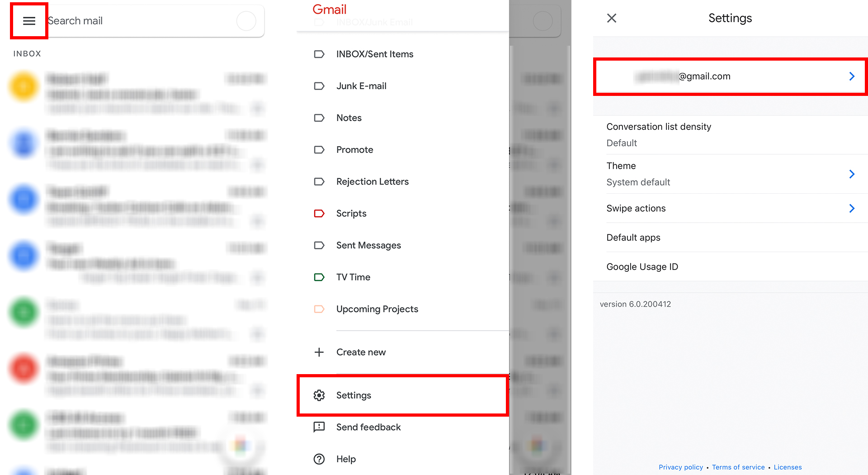This screenshot has width=868, height=475.
Task: Select the Junk E-mail label
Action: click(x=361, y=86)
